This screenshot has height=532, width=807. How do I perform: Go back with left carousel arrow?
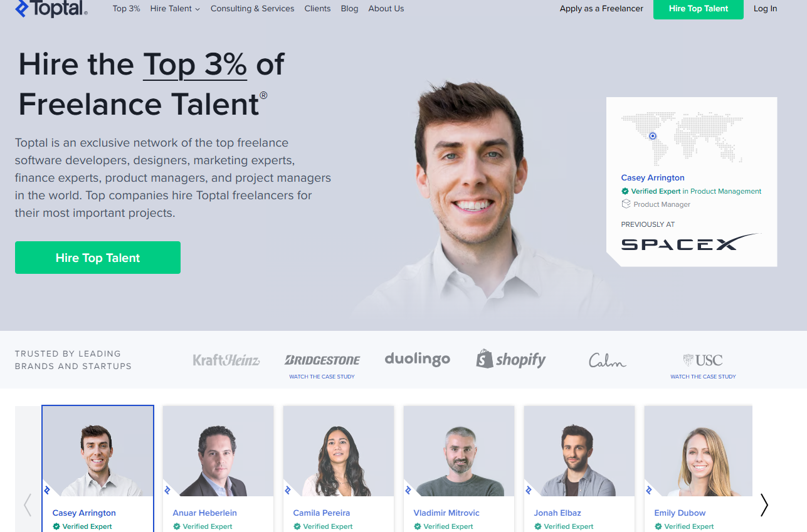point(28,504)
